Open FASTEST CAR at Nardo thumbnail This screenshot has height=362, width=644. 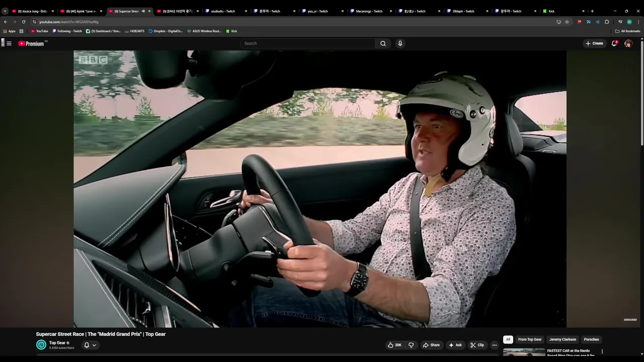pos(524,352)
